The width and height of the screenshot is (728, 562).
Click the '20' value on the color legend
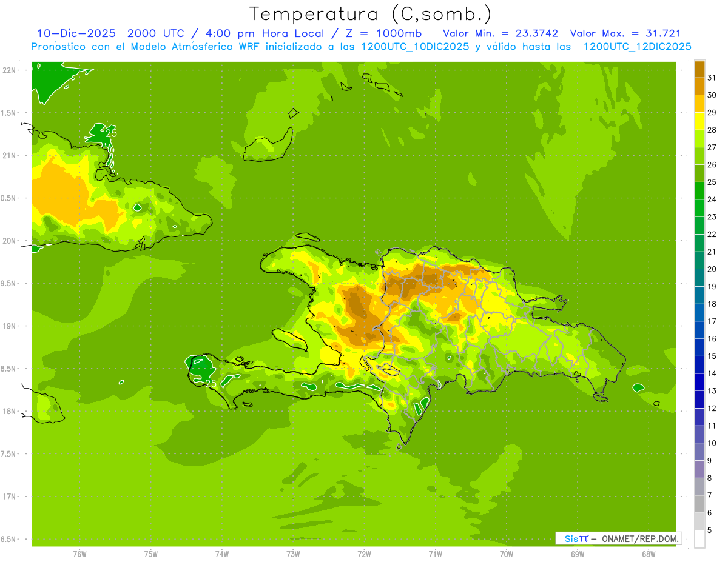pos(712,269)
